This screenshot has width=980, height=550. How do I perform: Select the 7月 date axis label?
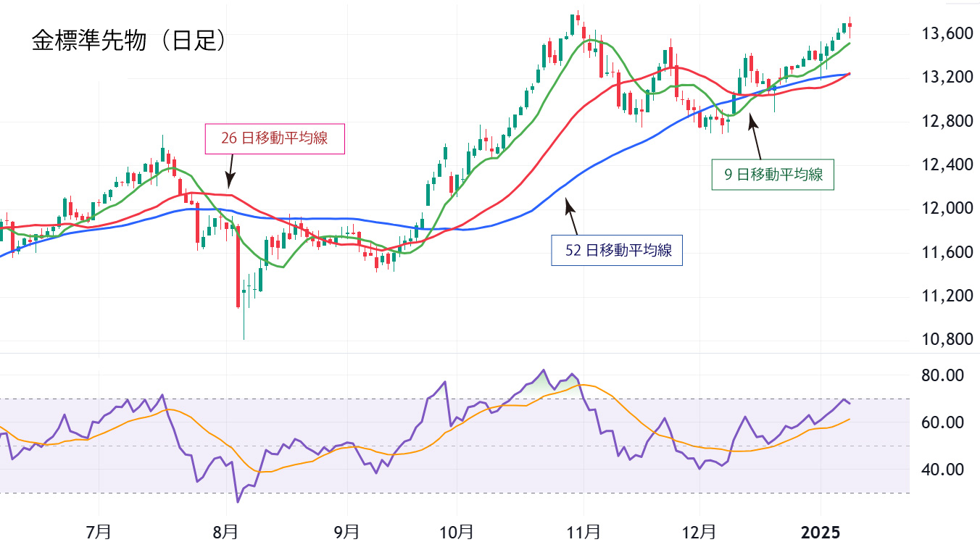[99, 533]
